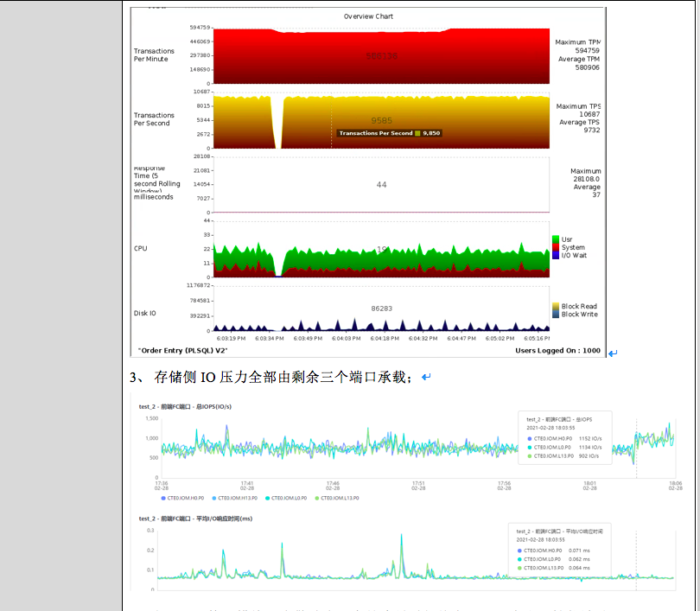
Task: Click the Users Logged On : 1000 label
Action: [x=557, y=350]
